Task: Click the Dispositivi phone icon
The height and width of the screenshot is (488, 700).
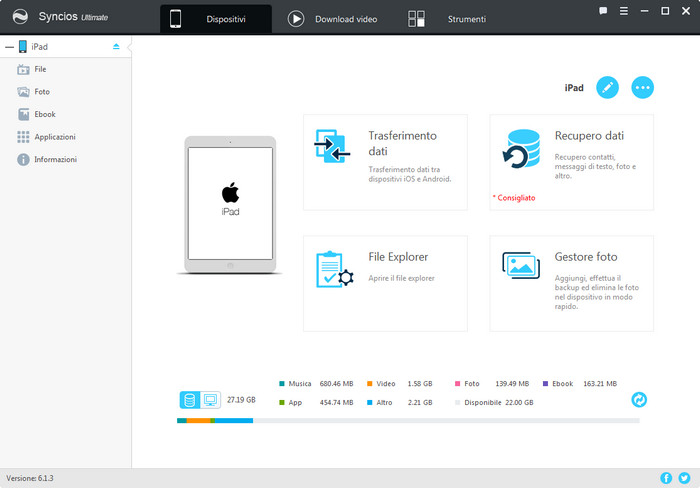Action: [175, 19]
